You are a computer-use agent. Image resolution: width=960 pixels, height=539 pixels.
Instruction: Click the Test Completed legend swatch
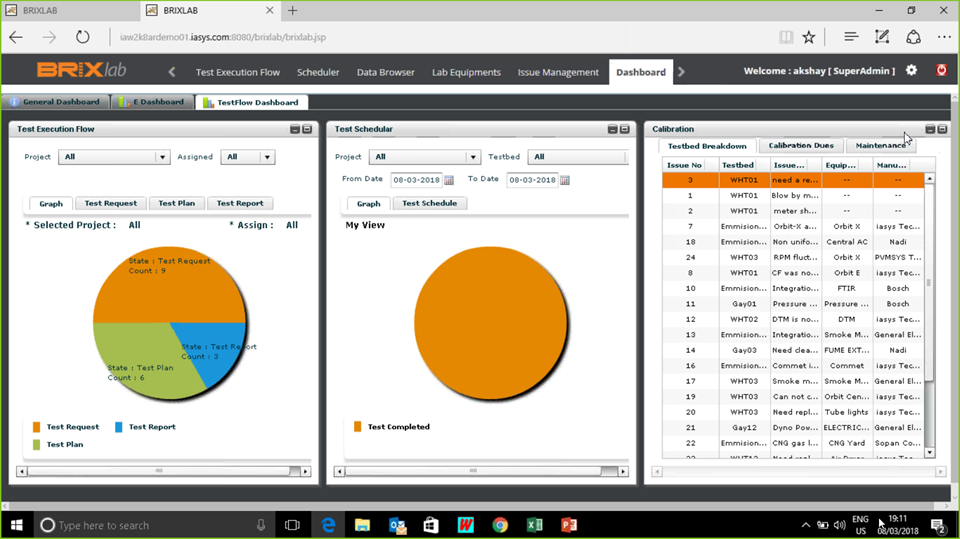(358, 426)
